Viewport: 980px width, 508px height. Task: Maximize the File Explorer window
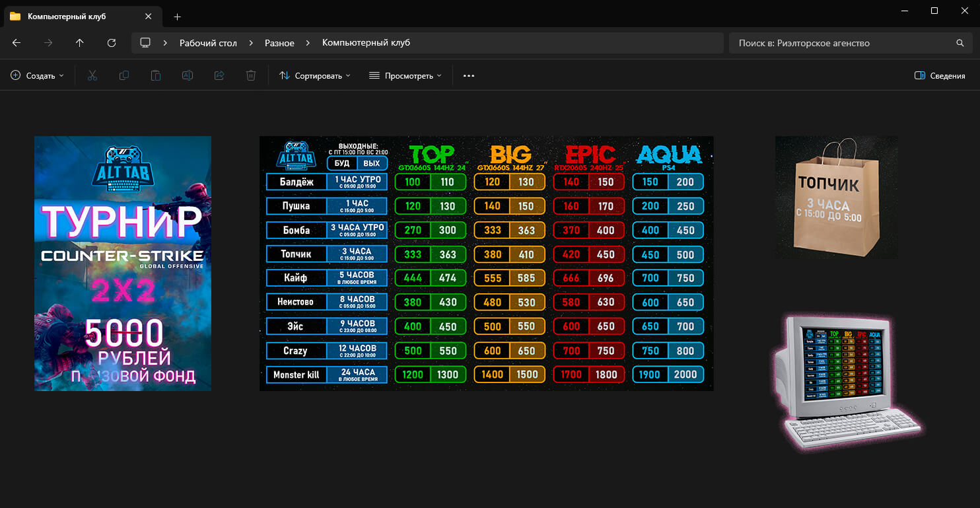[x=934, y=11]
